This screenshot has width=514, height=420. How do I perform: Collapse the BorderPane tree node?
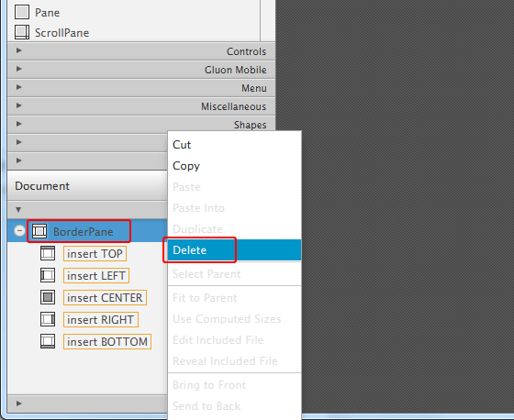[x=19, y=231]
